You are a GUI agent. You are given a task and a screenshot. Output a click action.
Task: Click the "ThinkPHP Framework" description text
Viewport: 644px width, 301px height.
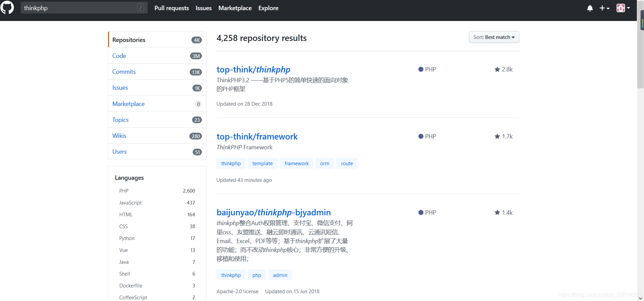click(x=244, y=147)
